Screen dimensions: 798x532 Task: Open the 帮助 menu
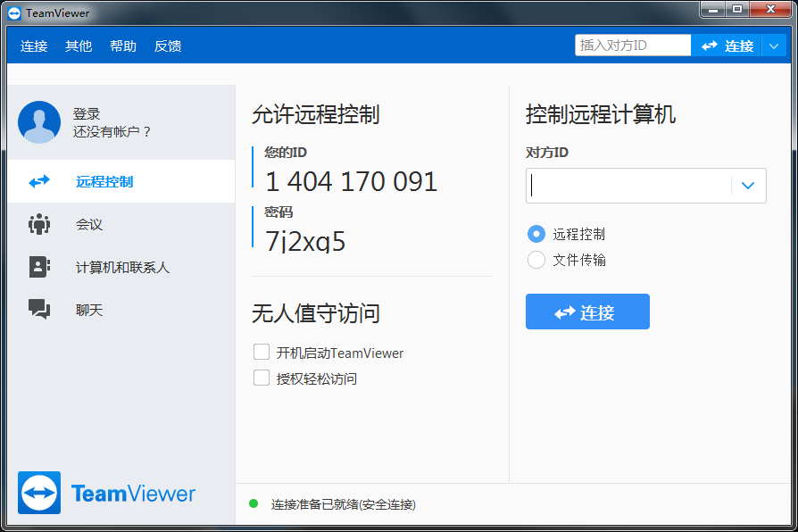[x=123, y=46]
